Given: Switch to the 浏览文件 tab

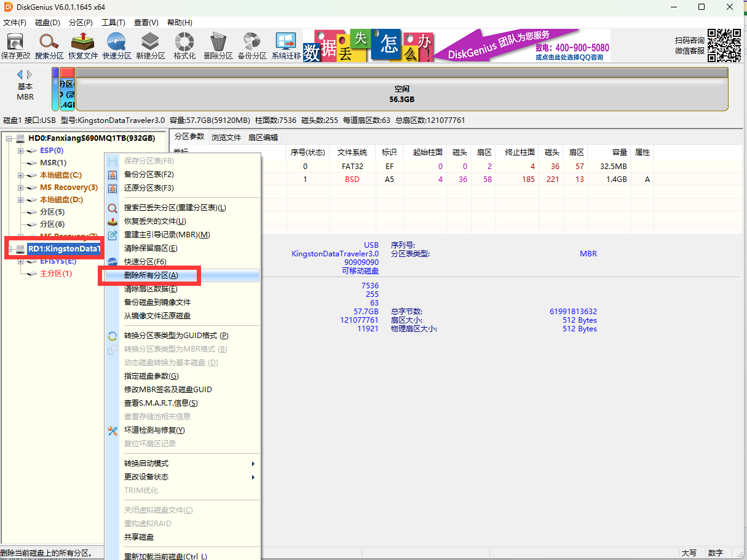Looking at the screenshot, I should [x=226, y=137].
